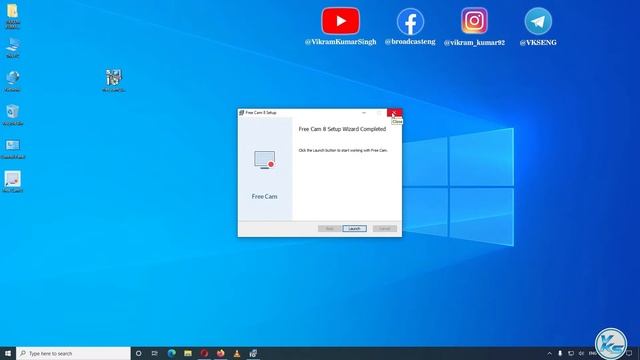The width and height of the screenshot is (640, 360).
Task: Click the Type here to search box
Action: point(73,353)
